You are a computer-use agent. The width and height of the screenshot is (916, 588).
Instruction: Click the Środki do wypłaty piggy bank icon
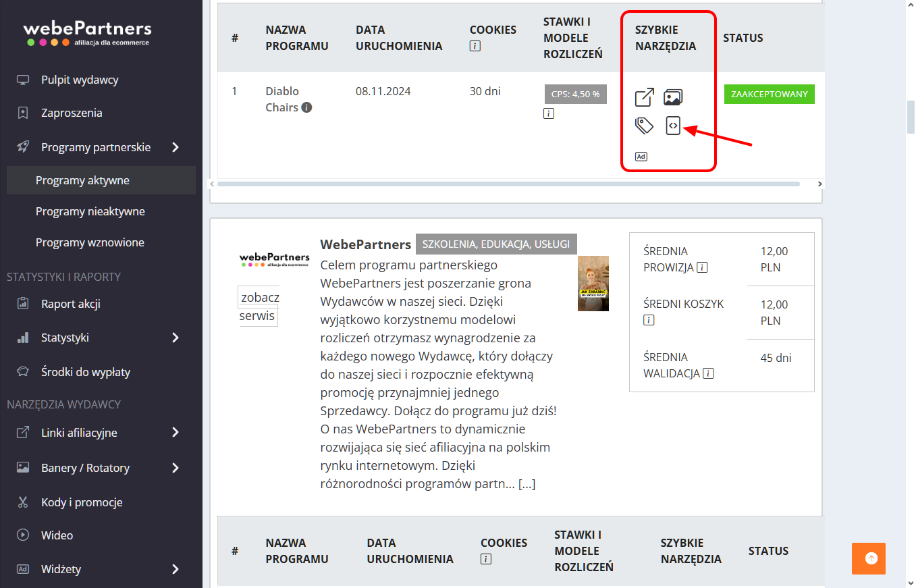[23, 372]
